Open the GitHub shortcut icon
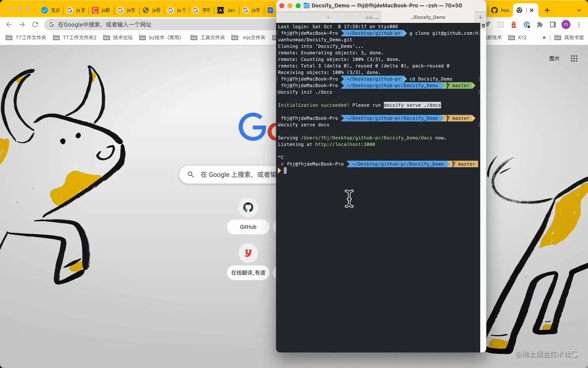This screenshot has width=588, height=368. click(x=248, y=207)
